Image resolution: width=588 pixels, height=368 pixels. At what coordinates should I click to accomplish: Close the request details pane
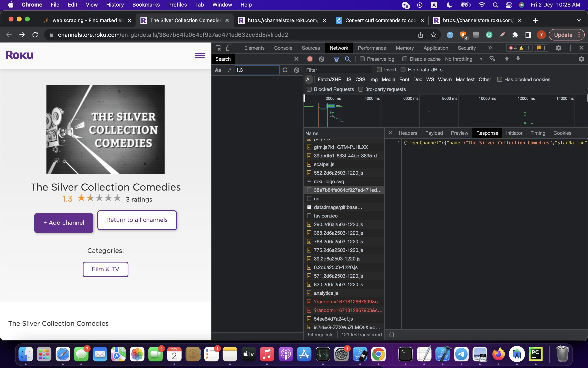390,133
